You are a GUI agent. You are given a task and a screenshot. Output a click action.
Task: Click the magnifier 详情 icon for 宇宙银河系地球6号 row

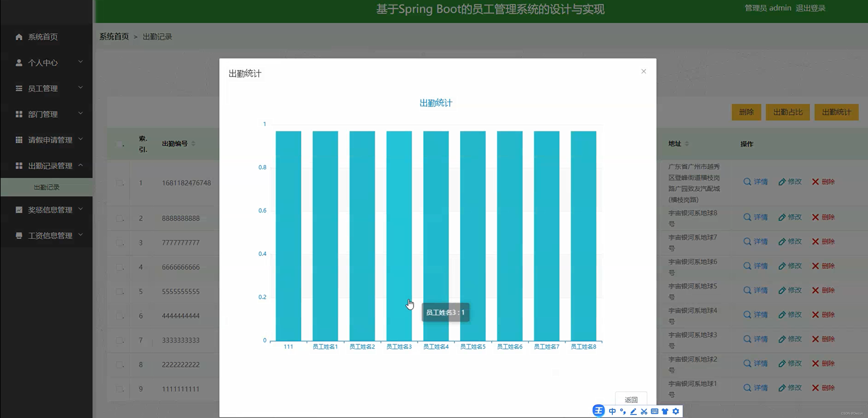click(x=747, y=266)
